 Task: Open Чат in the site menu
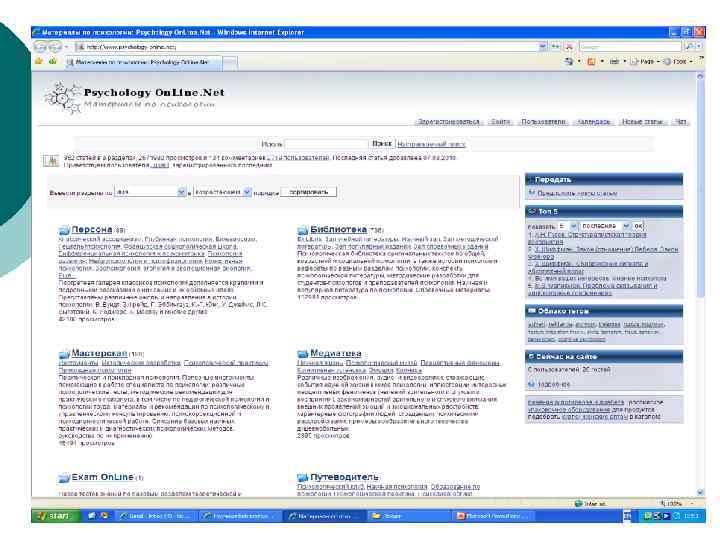click(x=681, y=122)
